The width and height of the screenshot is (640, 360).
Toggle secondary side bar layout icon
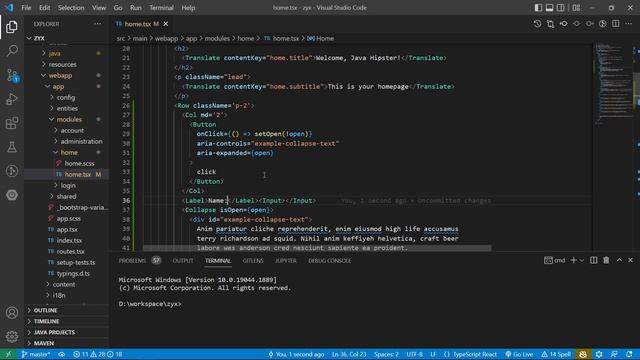(x=561, y=8)
